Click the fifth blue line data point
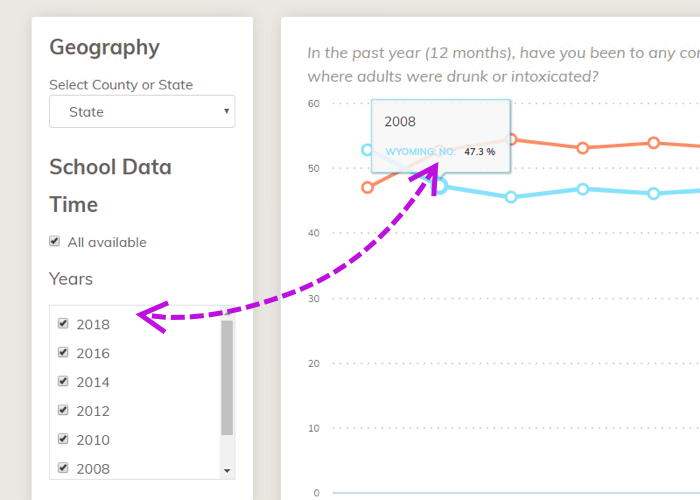700x500 pixels. [x=654, y=194]
